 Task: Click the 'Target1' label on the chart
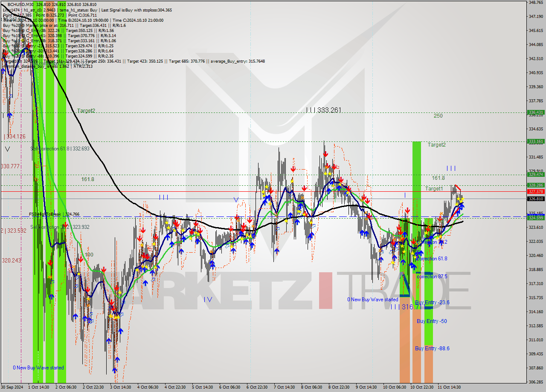434,188
